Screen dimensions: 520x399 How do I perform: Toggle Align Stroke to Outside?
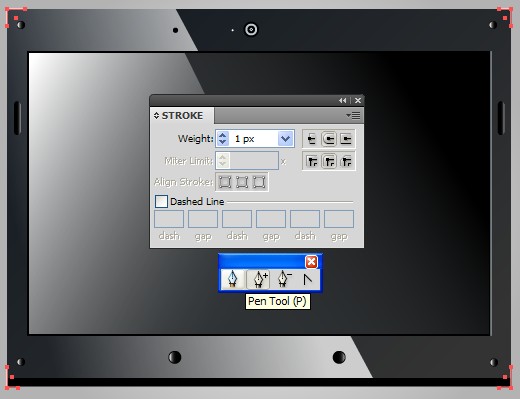(259, 182)
